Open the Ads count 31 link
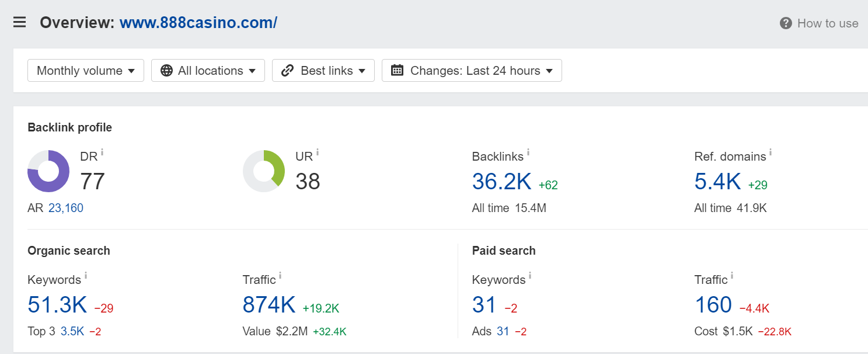 tap(503, 331)
